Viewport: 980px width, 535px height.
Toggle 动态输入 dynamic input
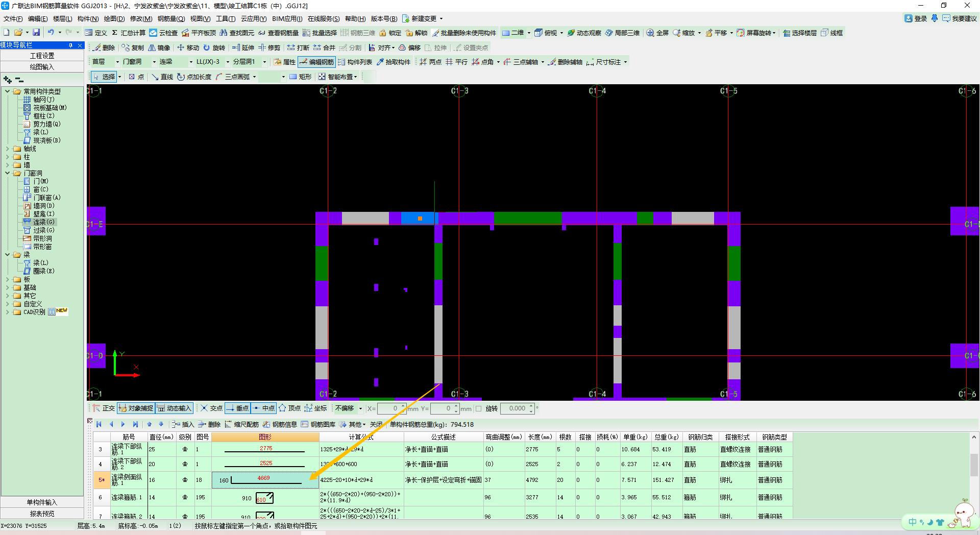[175, 408]
